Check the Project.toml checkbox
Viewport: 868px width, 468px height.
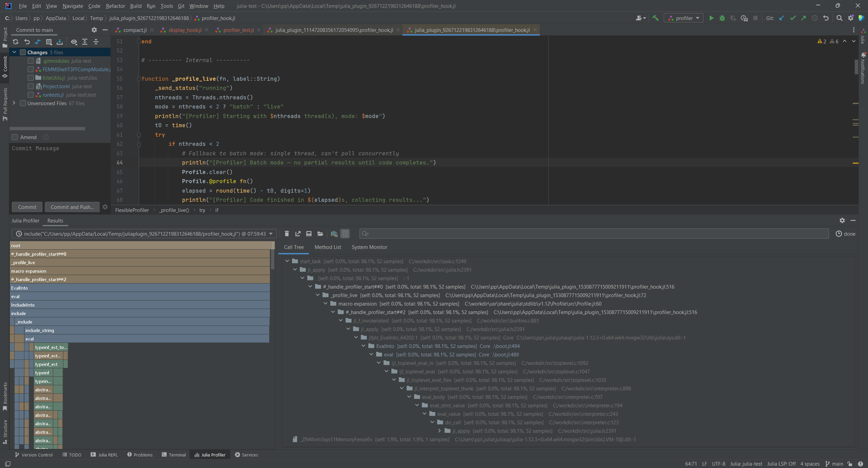point(31,86)
